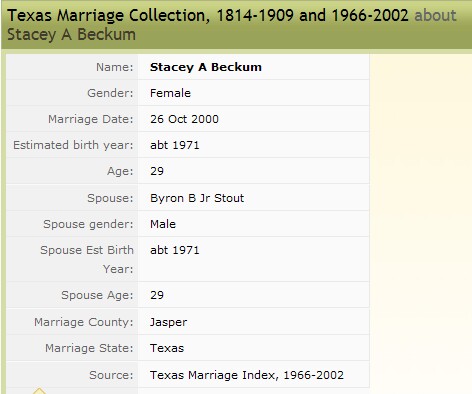This screenshot has height=394, width=472.
Task: Click the Texas marriage state value
Action: (167, 348)
